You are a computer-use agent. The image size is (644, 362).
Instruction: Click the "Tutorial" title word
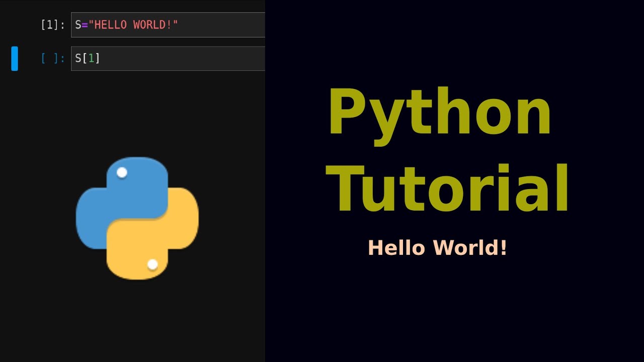[448, 189]
